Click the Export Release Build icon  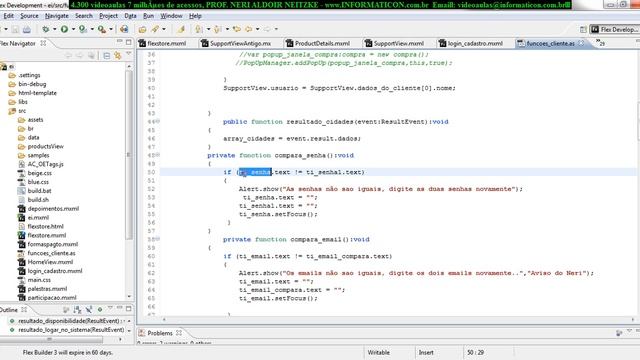[x=124, y=29]
